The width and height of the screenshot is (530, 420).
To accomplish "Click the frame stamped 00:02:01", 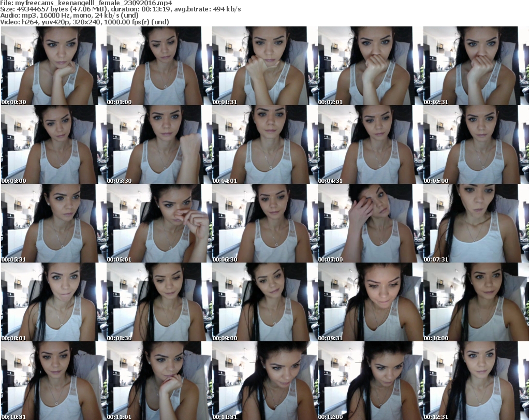I will coord(371,66).
